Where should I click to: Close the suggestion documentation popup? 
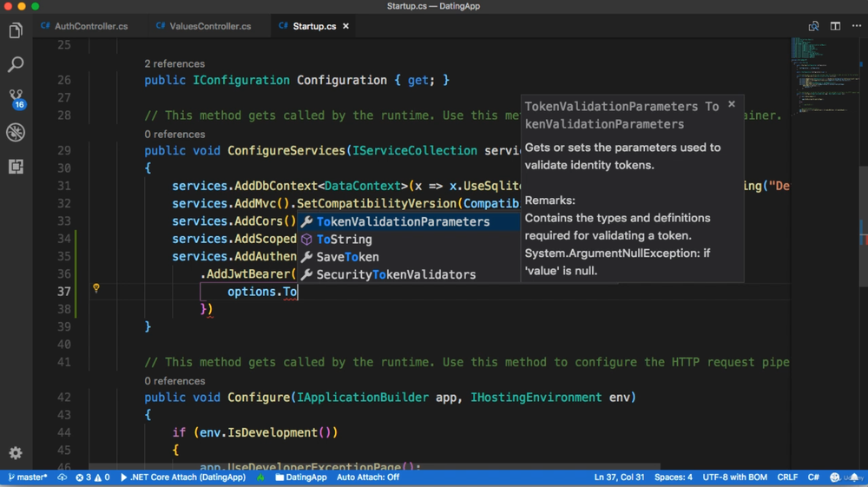coord(732,104)
